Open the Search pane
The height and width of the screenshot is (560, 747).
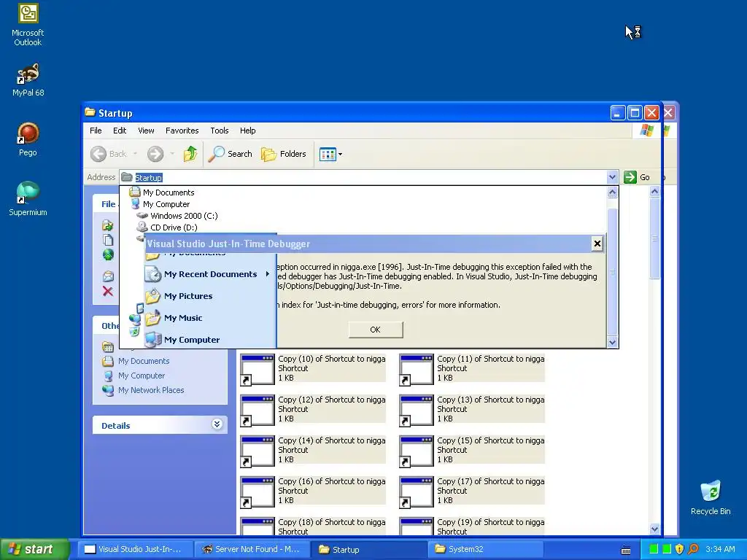(x=231, y=154)
